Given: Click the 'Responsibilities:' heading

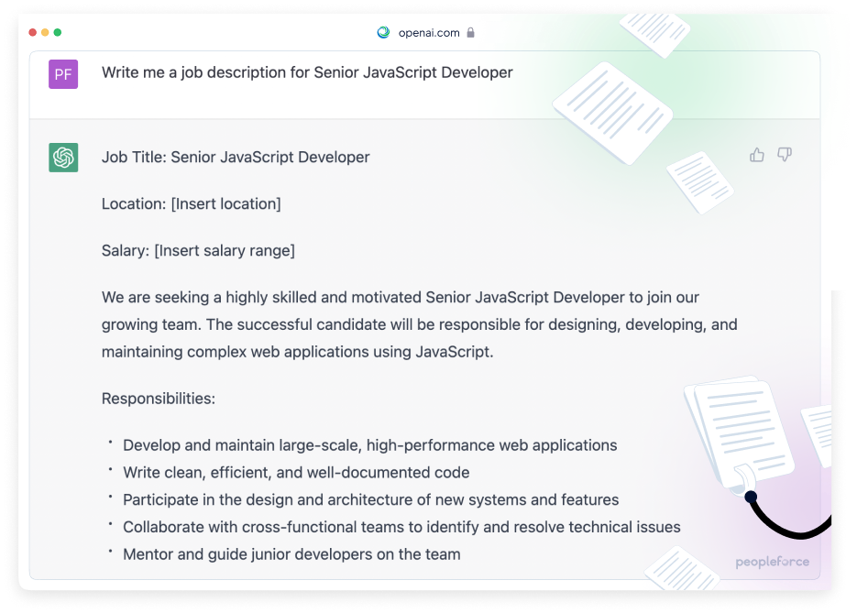Looking at the screenshot, I should [x=159, y=399].
